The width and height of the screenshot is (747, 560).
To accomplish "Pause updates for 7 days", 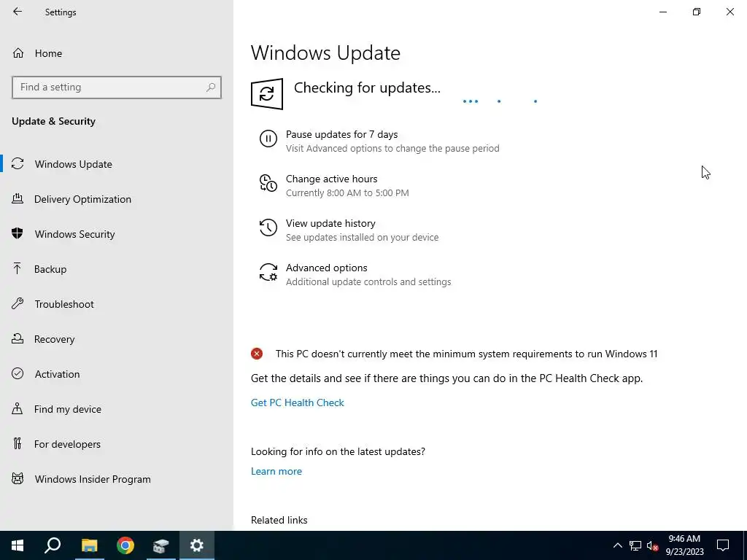I will 341,134.
